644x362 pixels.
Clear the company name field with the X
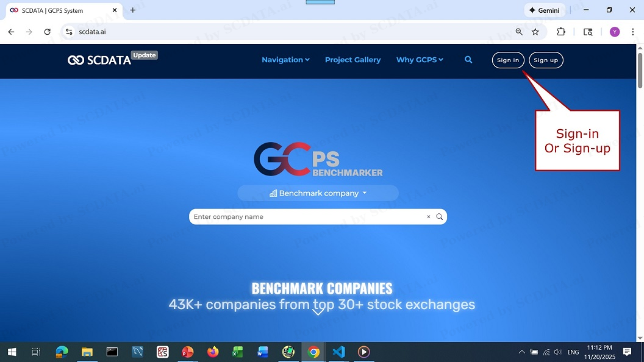point(428,217)
